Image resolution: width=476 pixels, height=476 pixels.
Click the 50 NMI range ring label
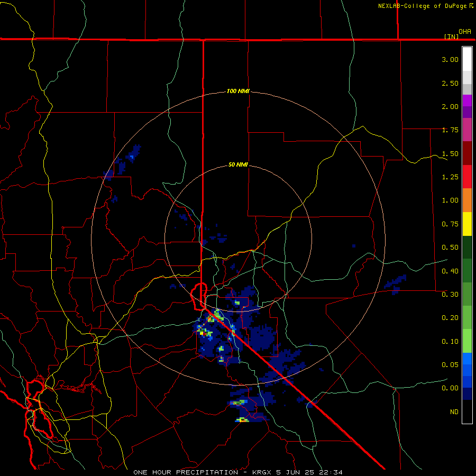[x=238, y=164]
